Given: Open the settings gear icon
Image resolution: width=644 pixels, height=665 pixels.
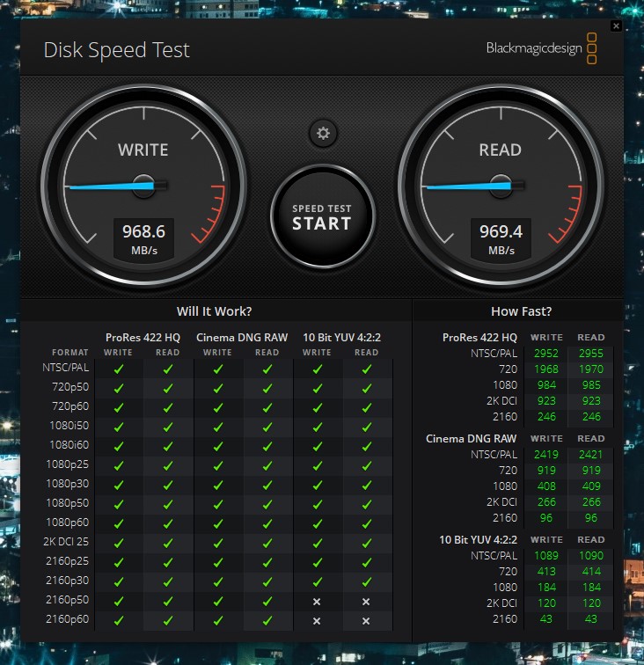Looking at the screenshot, I should (x=323, y=133).
